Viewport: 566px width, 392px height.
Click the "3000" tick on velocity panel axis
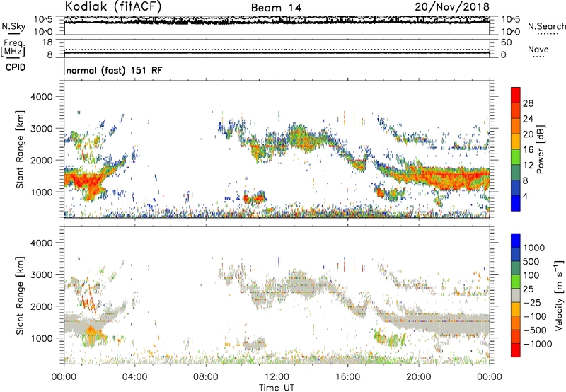[41, 275]
